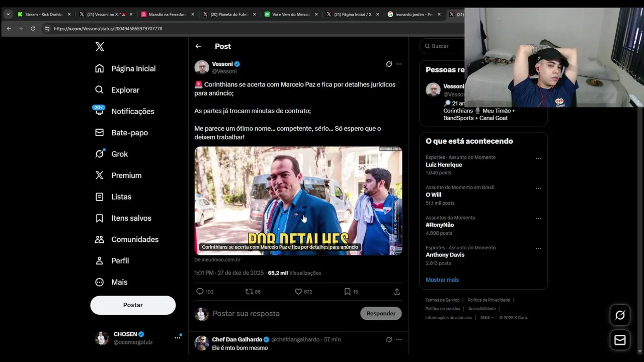Go back with the Post arrow
644x362 pixels.
pyautogui.click(x=198, y=46)
